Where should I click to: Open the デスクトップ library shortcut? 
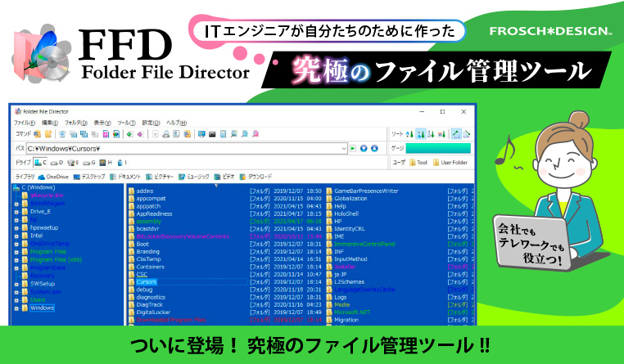pyautogui.click(x=89, y=177)
